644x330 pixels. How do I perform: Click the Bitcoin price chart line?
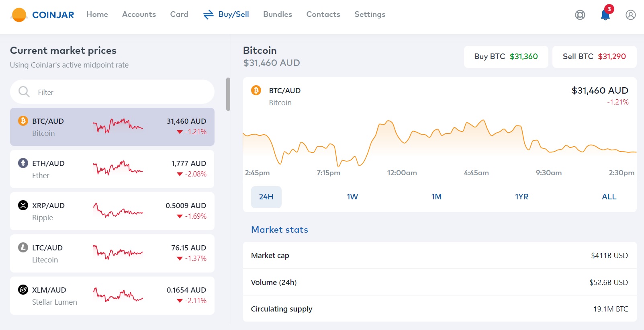tap(440, 143)
